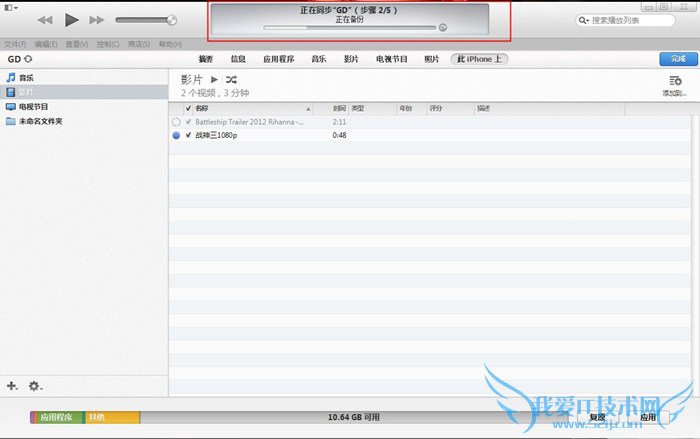Viewport: 700px width, 439px height.
Task: Click the blue 完成 button
Action: point(678,59)
